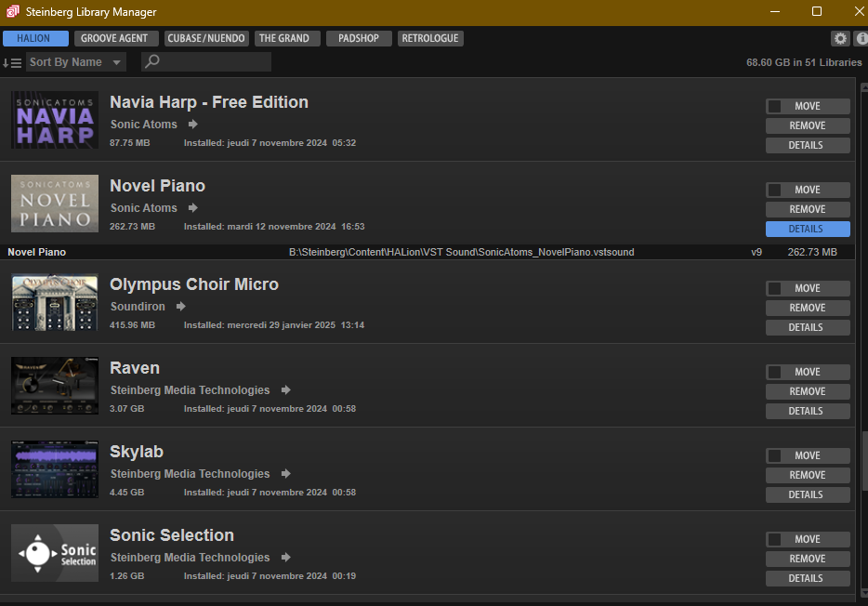Select the Sonic Selection thumbnail
Image resolution: width=868 pixels, height=606 pixels.
click(55, 552)
